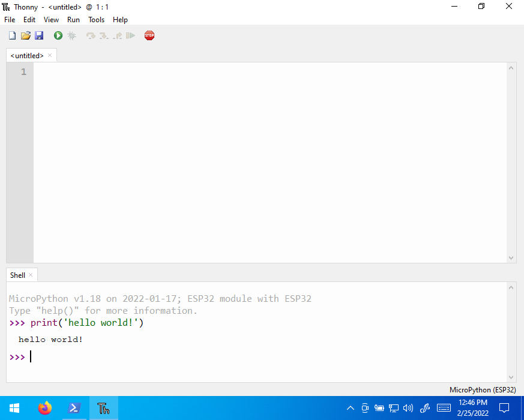This screenshot has width=524, height=420.
Task: Open the File menu
Action: [10, 20]
